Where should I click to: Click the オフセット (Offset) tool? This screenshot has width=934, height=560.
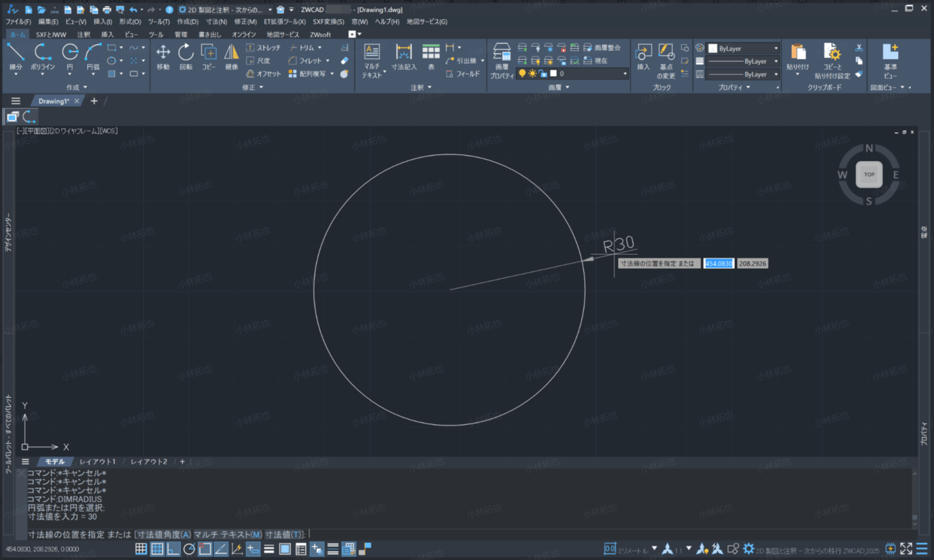coord(263,74)
